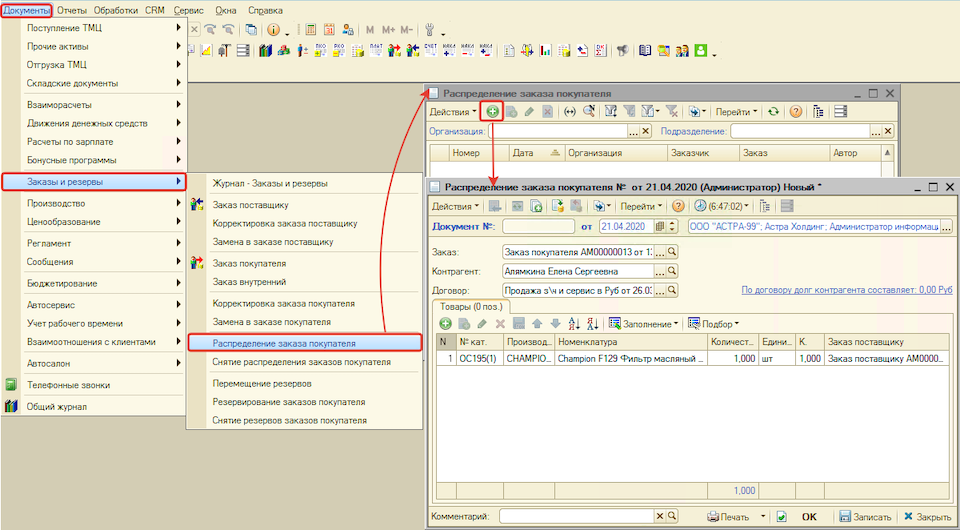Open the time (6:47:02) dropdown
This screenshot has width=960, height=530.
721,206
